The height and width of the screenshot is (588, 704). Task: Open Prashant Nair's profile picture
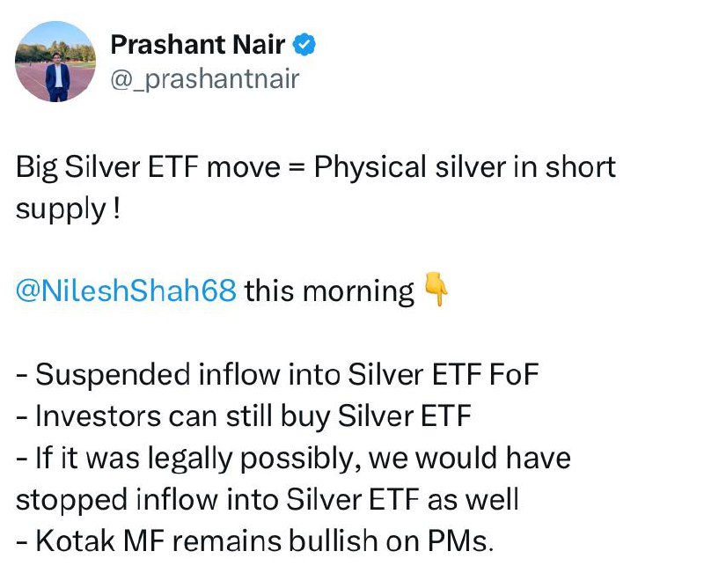click(x=57, y=62)
